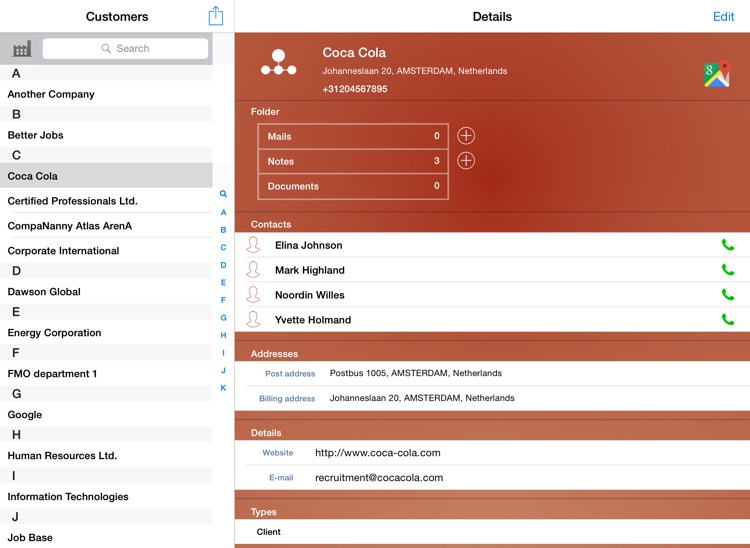Open the Documents folder row
Viewport: 750px width, 548px height.
353,186
